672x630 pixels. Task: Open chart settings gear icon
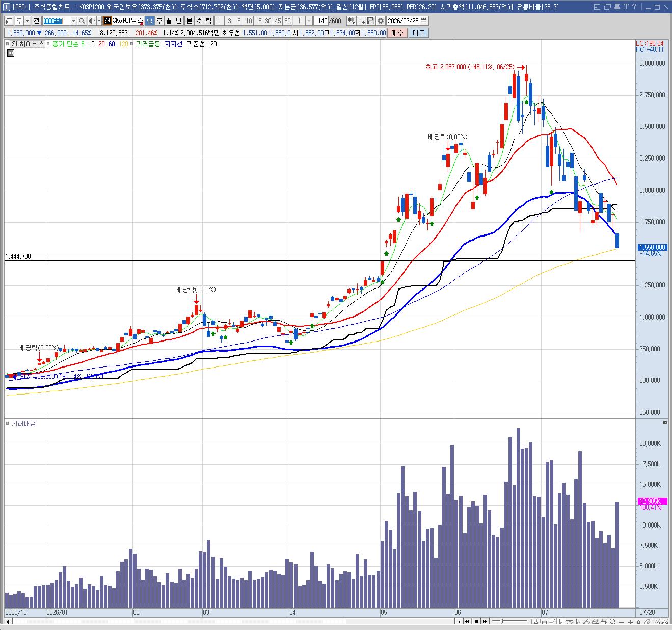(381, 21)
